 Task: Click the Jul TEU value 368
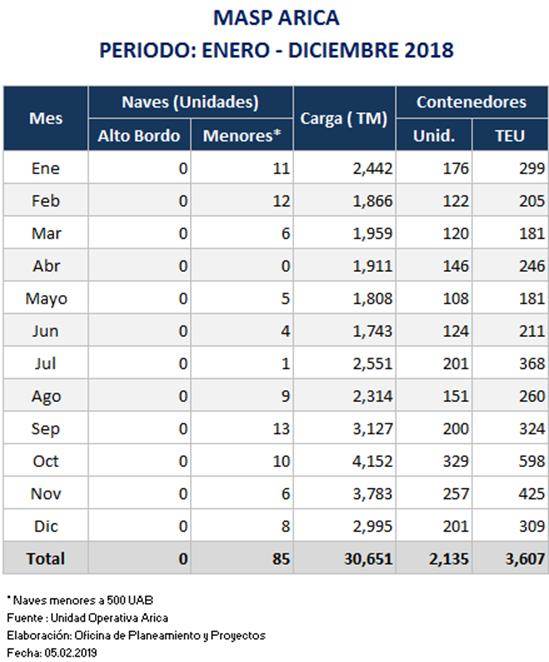(532, 364)
